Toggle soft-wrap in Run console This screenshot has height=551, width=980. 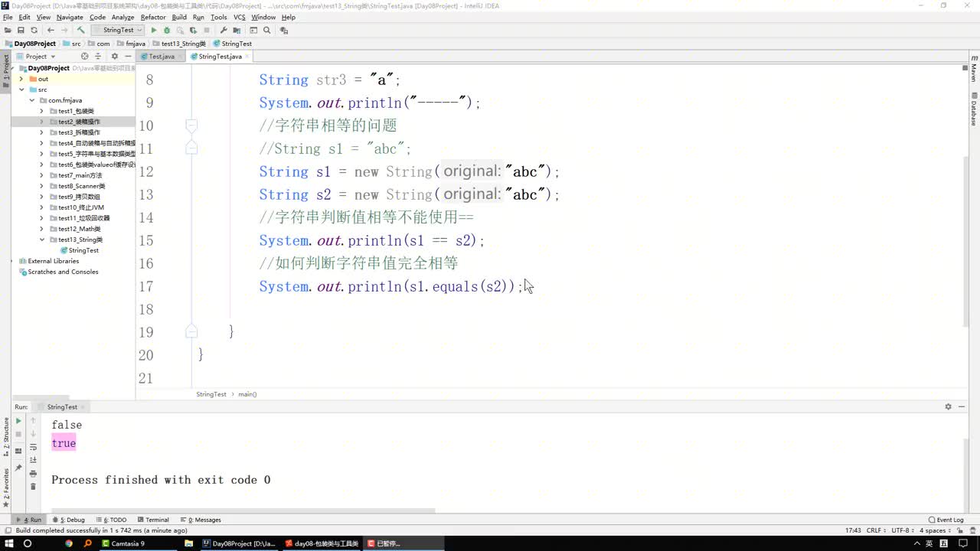[33, 447]
